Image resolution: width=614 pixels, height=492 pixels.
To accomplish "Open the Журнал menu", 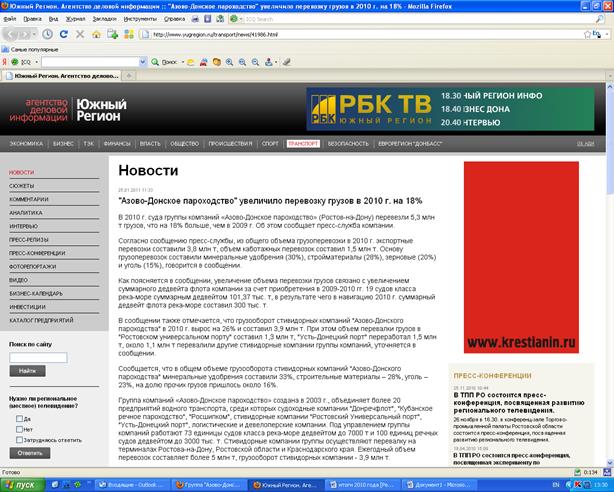I will pos(75,19).
